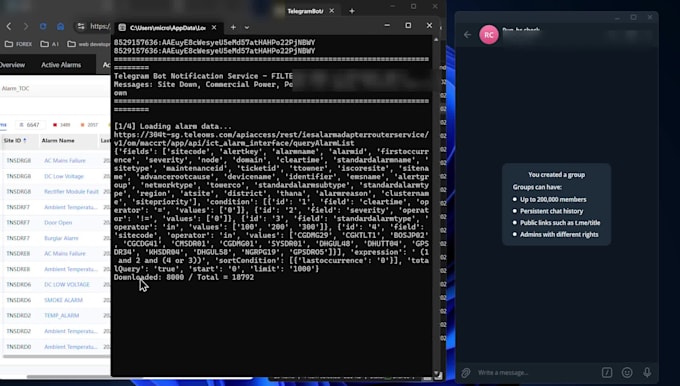680x386 pixels.
Task: Click the Telegram voice message microphone
Action: coord(647,372)
